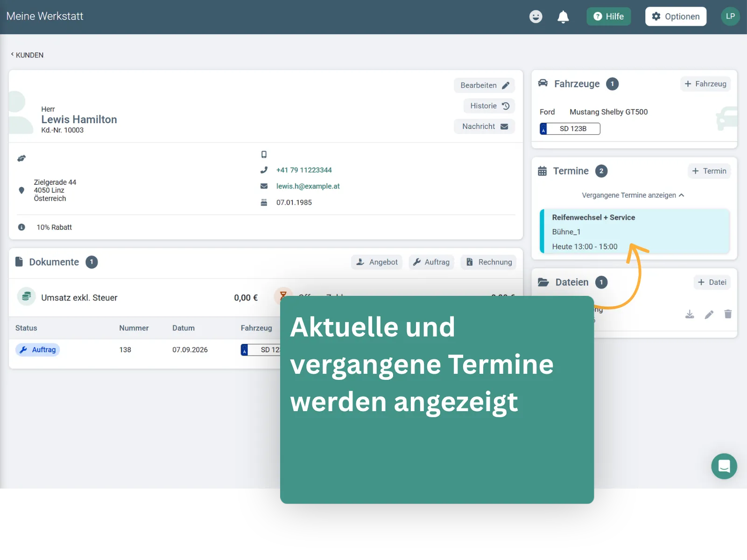The height and width of the screenshot is (560, 747).
Task: Click the birthday 07.01.1985 text
Action: 294,203
